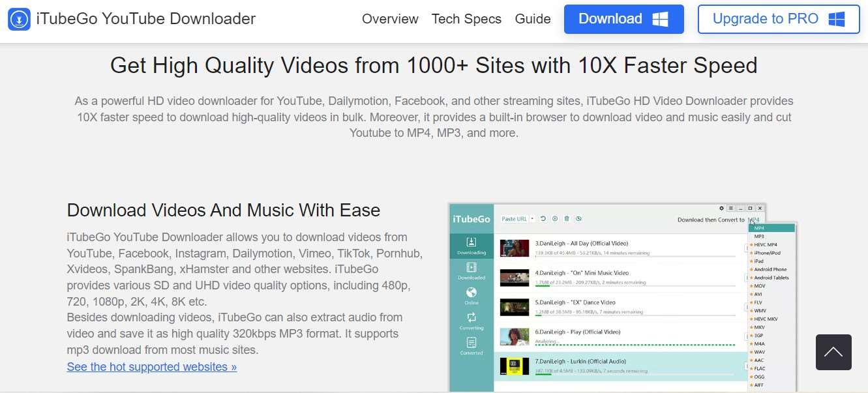Select the Downloaded film icon in app sidebar
Image resolution: width=868 pixels, height=393 pixels.
point(471,267)
